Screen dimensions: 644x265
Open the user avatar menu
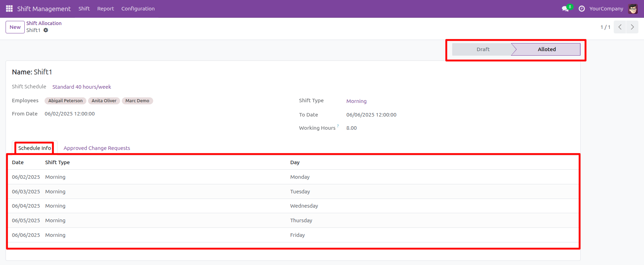(633, 9)
